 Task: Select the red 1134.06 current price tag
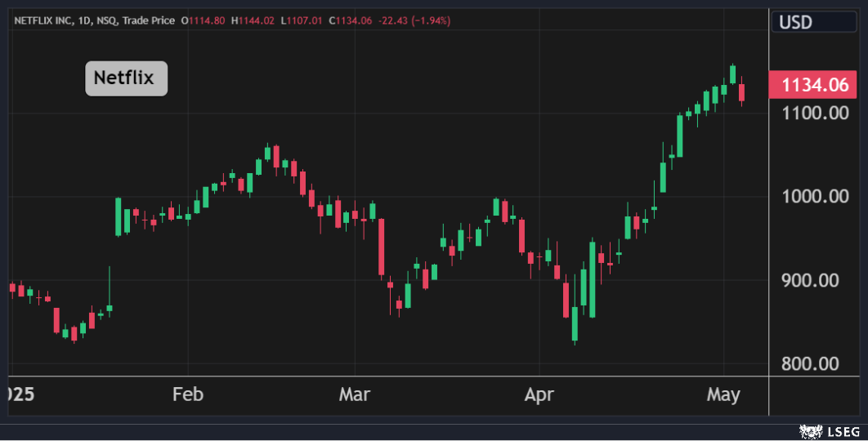815,84
